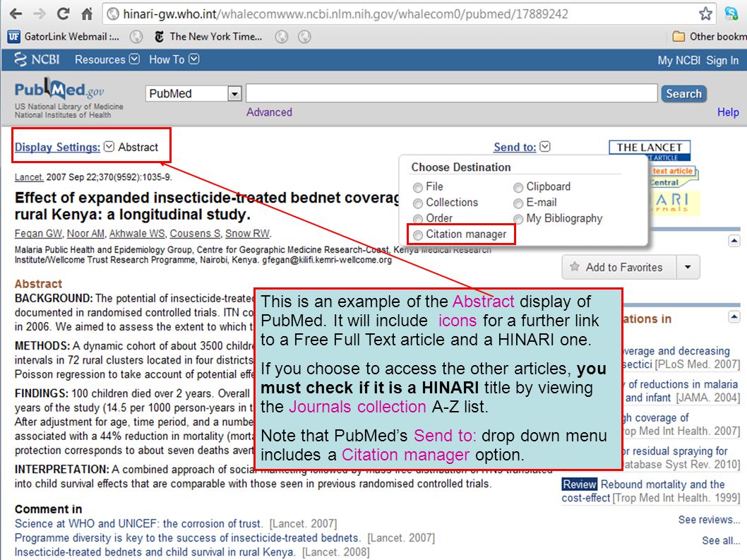Open author Akhwale WS link
Viewport: 747px width, 560px height.
pyautogui.click(x=137, y=234)
